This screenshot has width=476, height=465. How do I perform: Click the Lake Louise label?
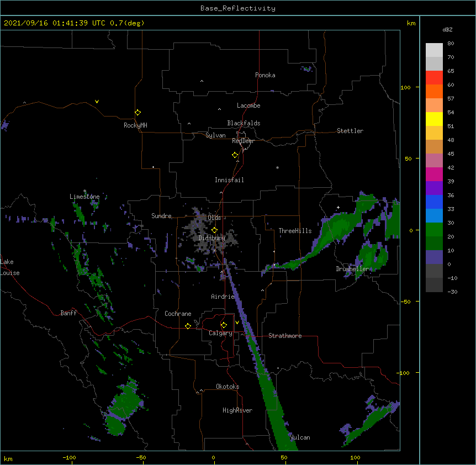click(x=10, y=267)
